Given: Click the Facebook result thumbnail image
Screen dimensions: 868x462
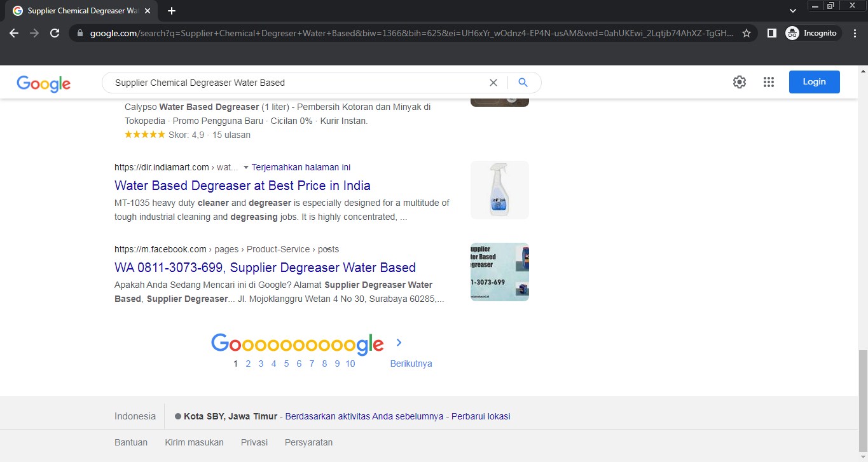Looking at the screenshot, I should pos(500,272).
